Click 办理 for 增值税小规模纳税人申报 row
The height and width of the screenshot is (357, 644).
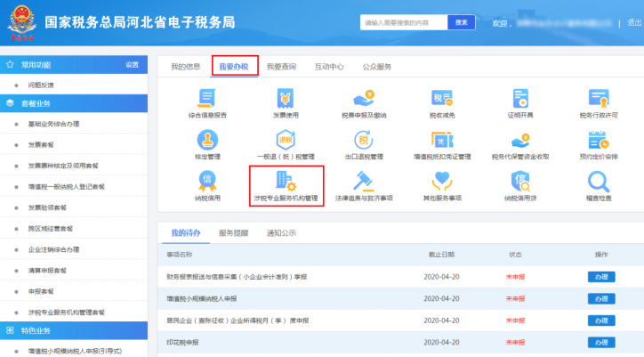[x=601, y=298]
